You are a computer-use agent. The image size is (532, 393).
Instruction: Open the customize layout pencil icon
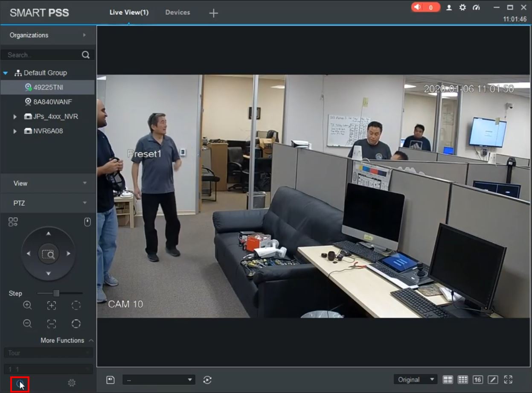(492, 379)
